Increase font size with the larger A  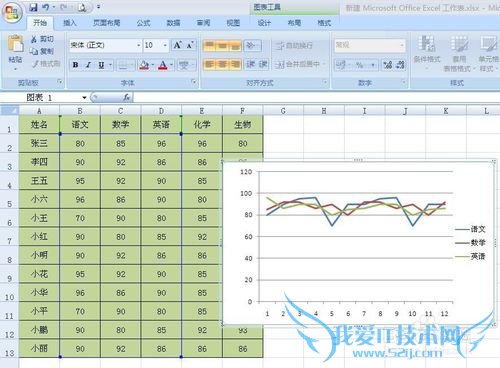[x=177, y=45]
